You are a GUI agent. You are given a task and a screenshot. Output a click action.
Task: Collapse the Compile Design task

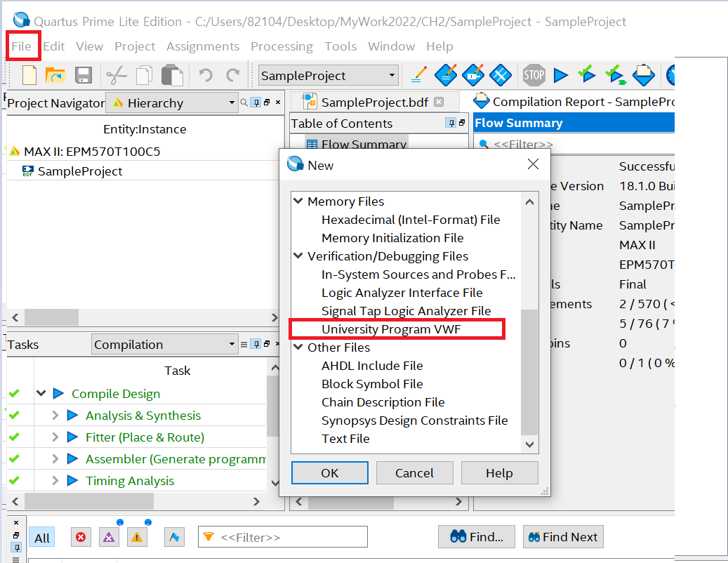41,393
